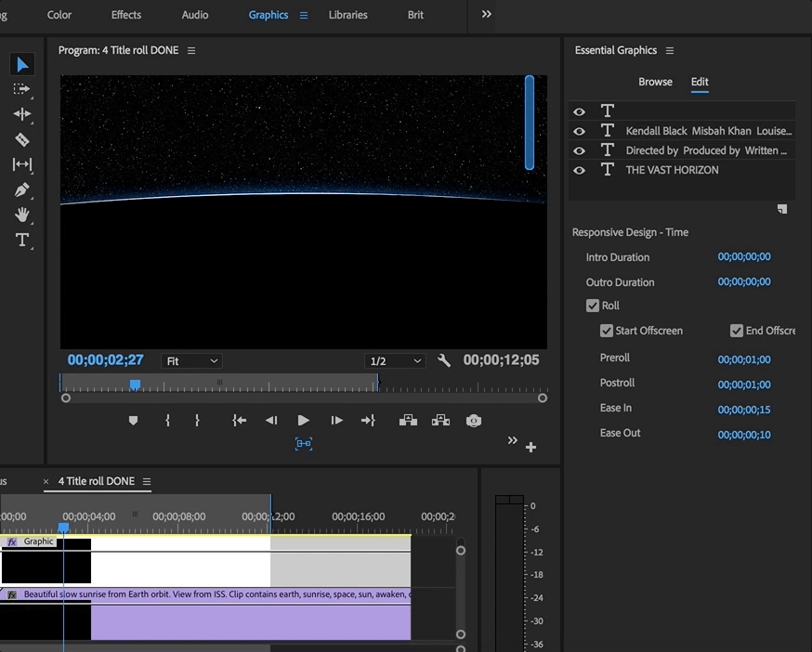The image size is (812, 652).
Task: Select the Selection arrow tool
Action: pos(22,64)
